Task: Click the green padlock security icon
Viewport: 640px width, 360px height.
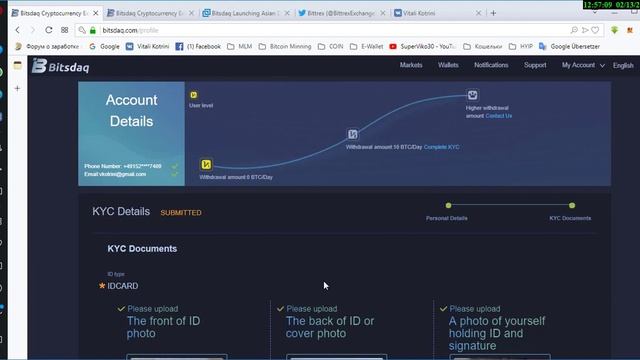Action: pyautogui.click(x=93, y=30)
